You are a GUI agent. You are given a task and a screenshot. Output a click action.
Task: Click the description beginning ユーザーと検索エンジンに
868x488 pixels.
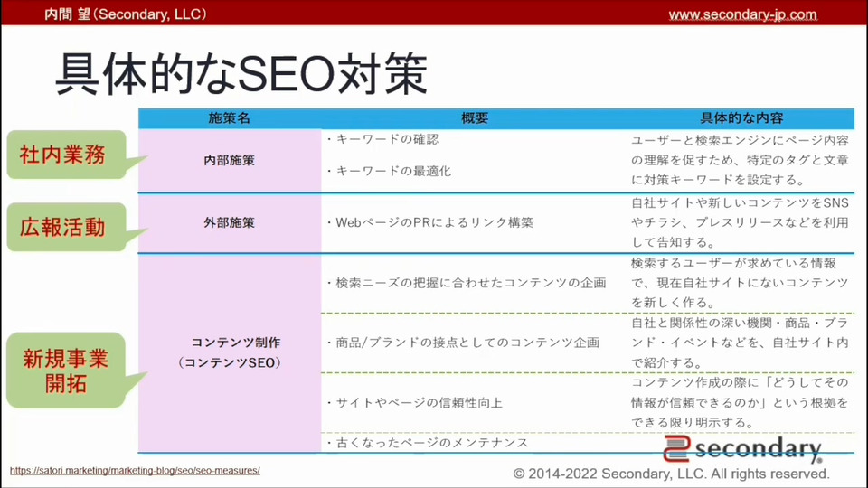click(740, 160)
